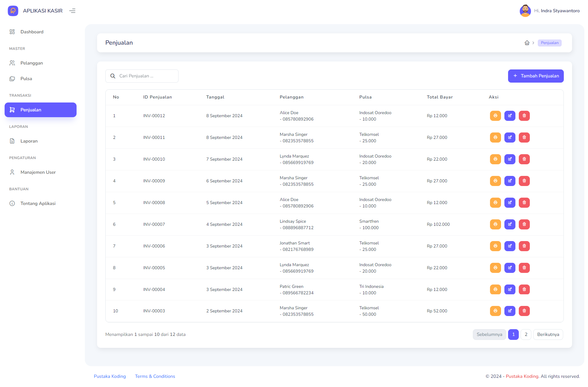Edit sale INV-00004 for Patric Green

click(x=510, y=289)
